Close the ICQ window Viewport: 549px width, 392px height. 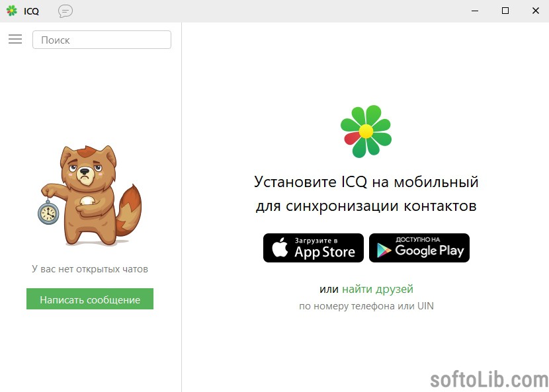[x=536, y=11]
